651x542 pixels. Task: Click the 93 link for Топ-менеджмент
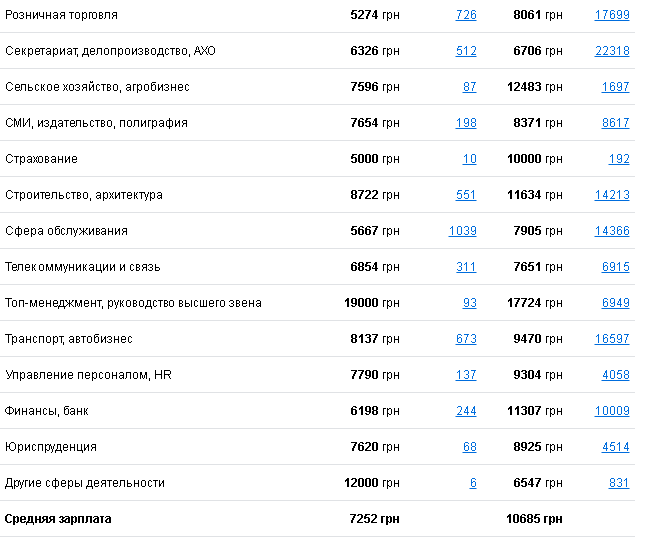(x=470, y=303)
